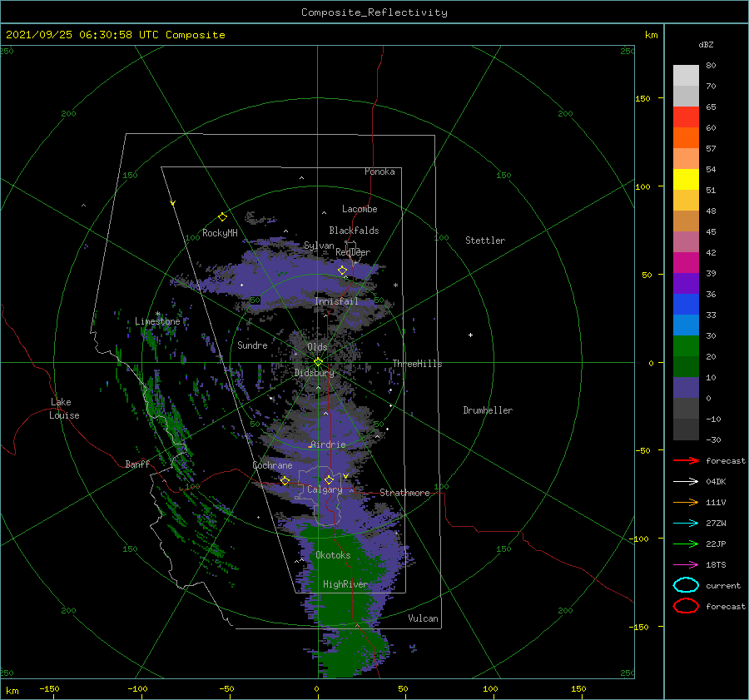
Task: Pick the magenta 39-42 dBZ swatch
Action: pos(686,262)
